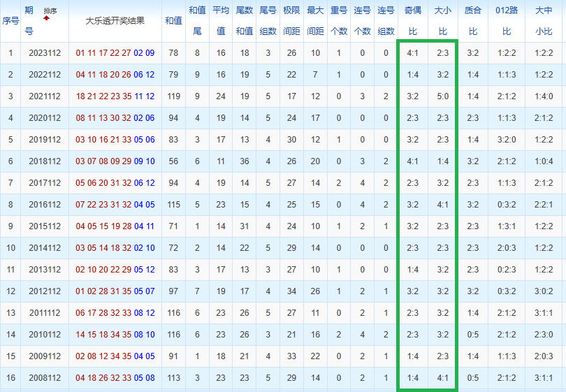Select draw result 01 11 17 22 27 02 09

click(115, 53)
